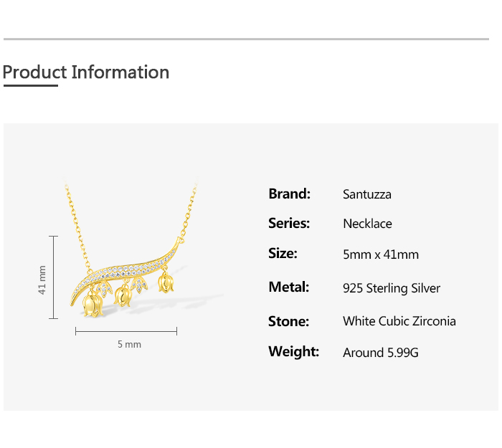Select the White Cubic Zirconia text
This screenshot has height=448, width=502.
pos(399,321)
